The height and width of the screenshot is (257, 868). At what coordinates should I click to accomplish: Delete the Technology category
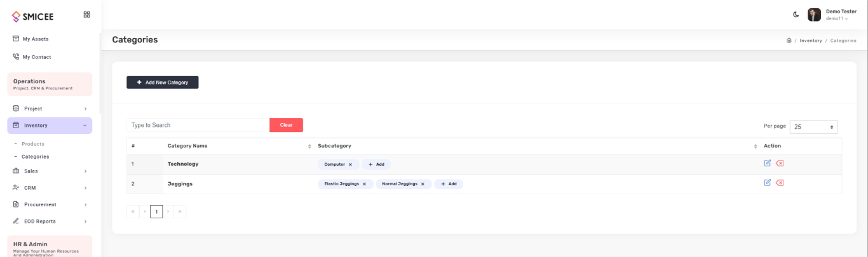click(x=780, y=164)
